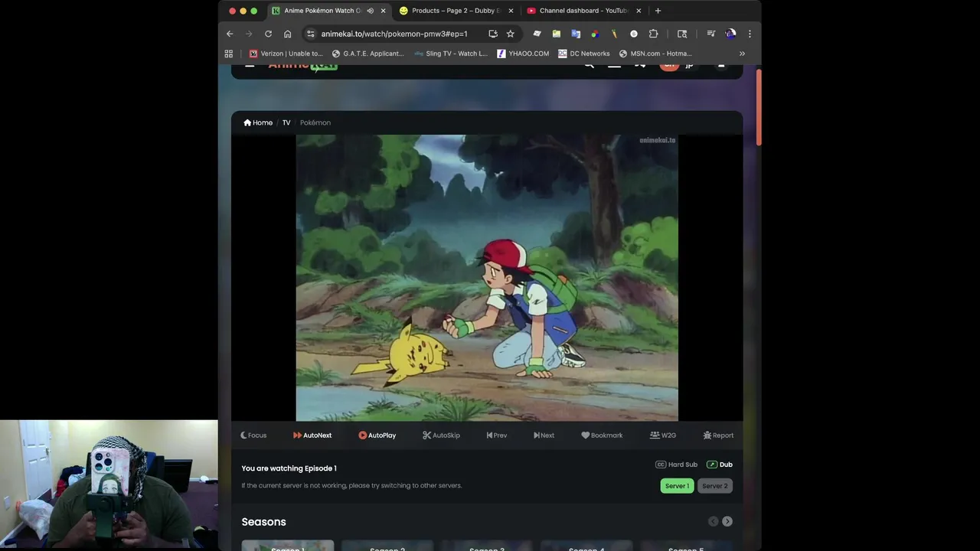Click the site info icon in address bar
The height and width of the screenshot is (551, 980).
pos(310,34)
